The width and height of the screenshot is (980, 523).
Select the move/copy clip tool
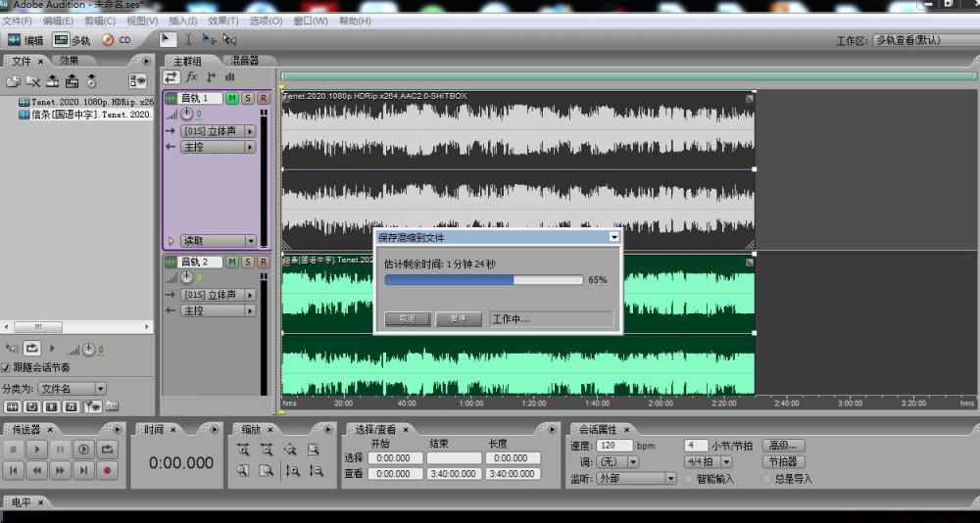(209, 39)
